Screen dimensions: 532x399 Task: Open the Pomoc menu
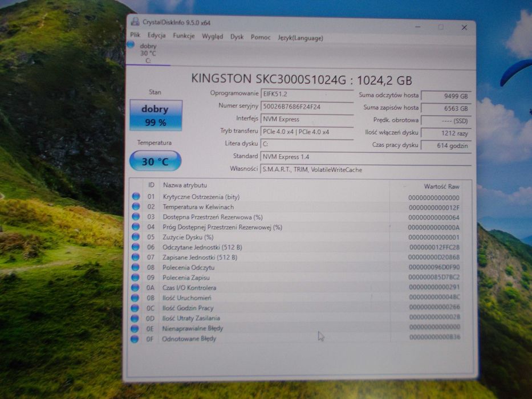click(x=261, y=37)
